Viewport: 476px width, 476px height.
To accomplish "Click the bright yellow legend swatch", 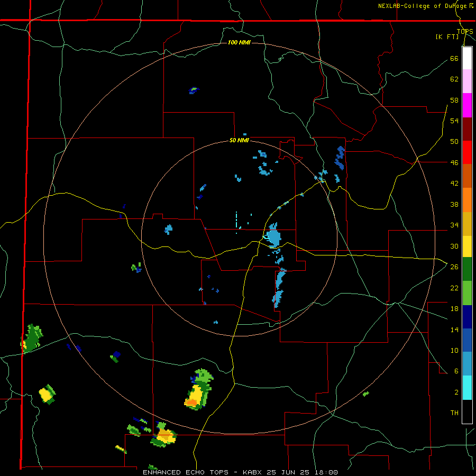I will [x=467, y=246].
